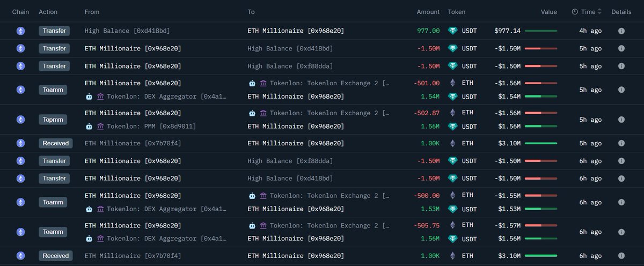Open the High Balance [0xd418bd] sender in the 4h ago row

tap(127, 31)
